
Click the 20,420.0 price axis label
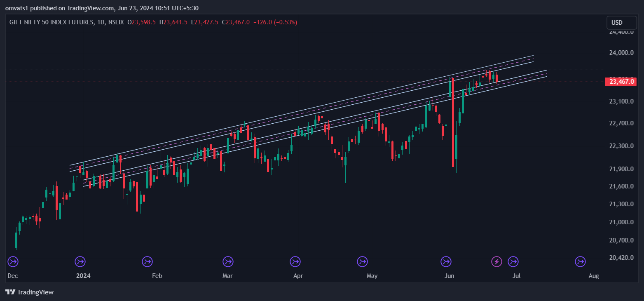[x=621, y=257]
